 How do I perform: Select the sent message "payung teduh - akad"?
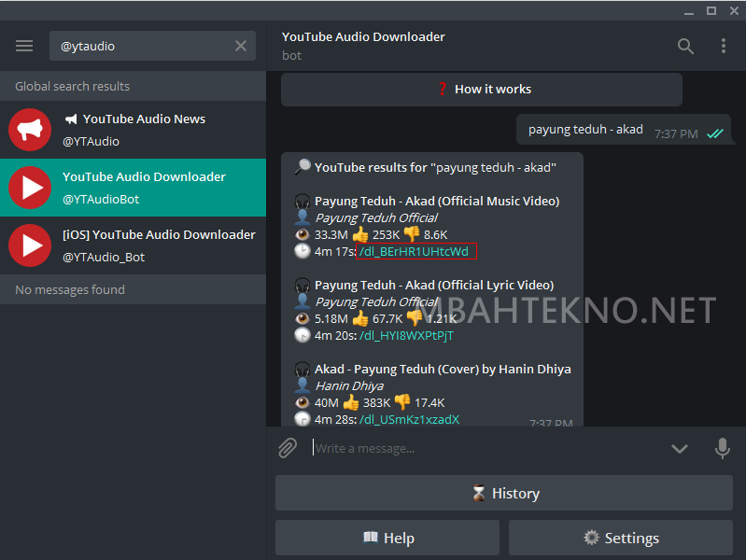(x=624, y=130)
